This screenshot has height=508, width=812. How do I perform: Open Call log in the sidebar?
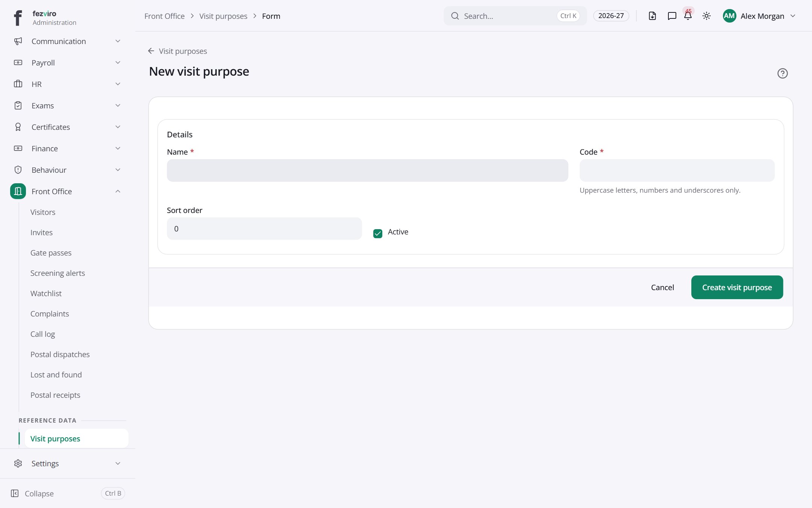pos(42,334)
